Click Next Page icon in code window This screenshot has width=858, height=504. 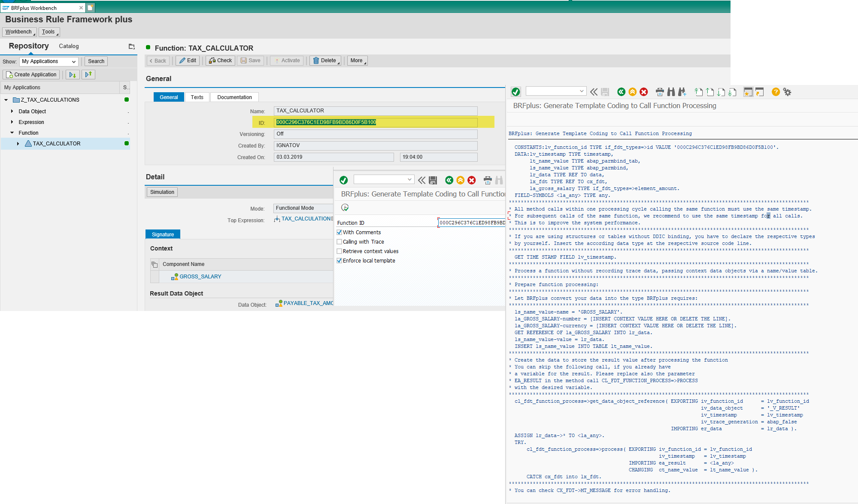click(x=721, y=92)
